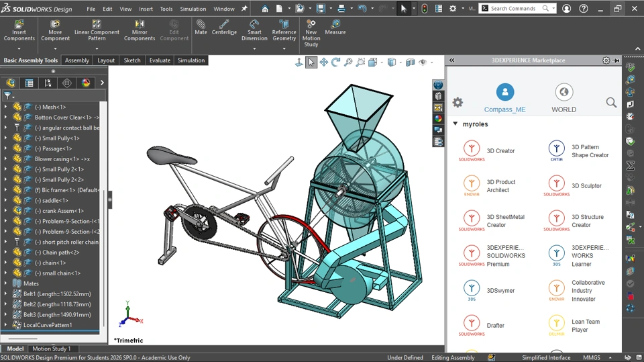Open Marketplace settings gear icon
The height and width of the screenshot is (362, 644).
(458, 103)
